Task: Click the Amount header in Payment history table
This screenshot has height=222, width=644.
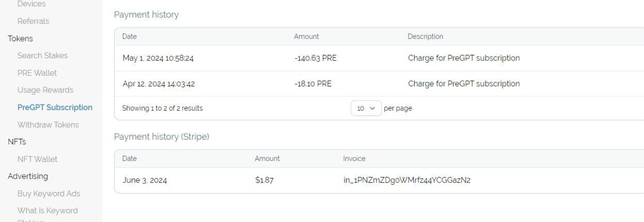Action: [306, 37]
